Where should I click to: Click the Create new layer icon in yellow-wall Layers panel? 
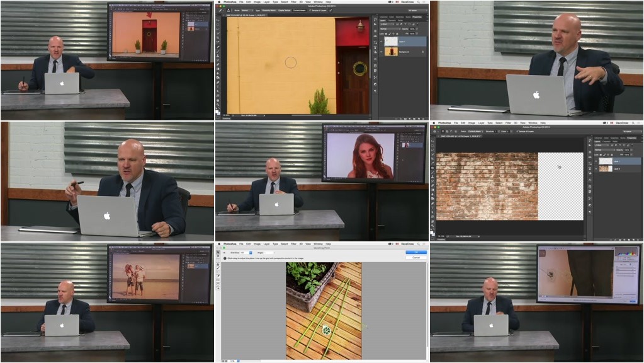(x=419, y=119)
